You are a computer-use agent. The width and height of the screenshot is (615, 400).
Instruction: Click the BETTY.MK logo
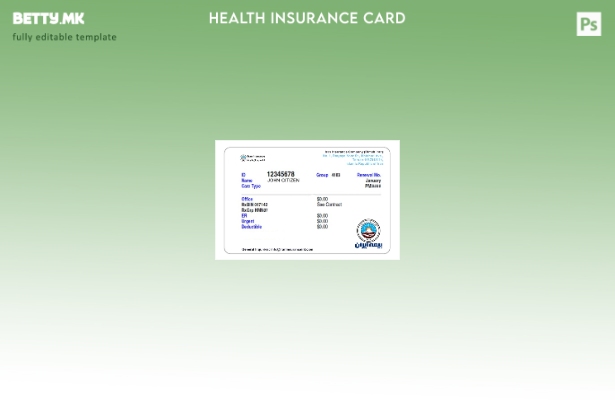(x=48, y=19)
